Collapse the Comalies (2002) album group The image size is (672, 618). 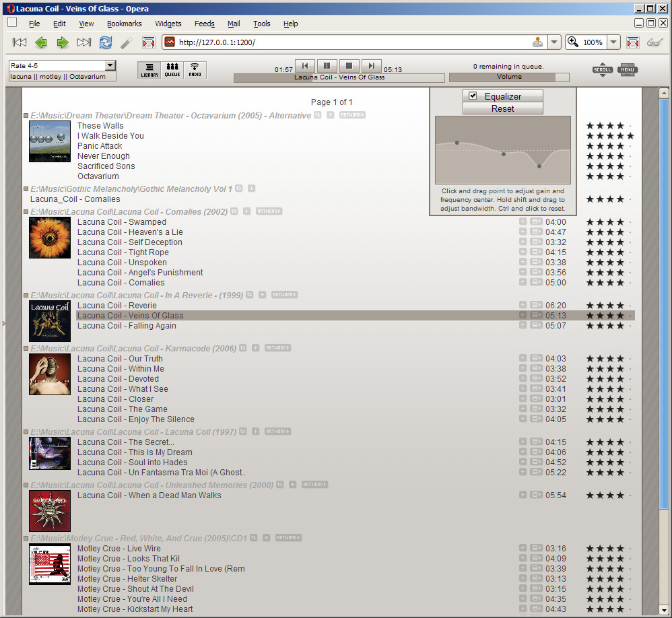pyautogui.click(x=26, y=211)
